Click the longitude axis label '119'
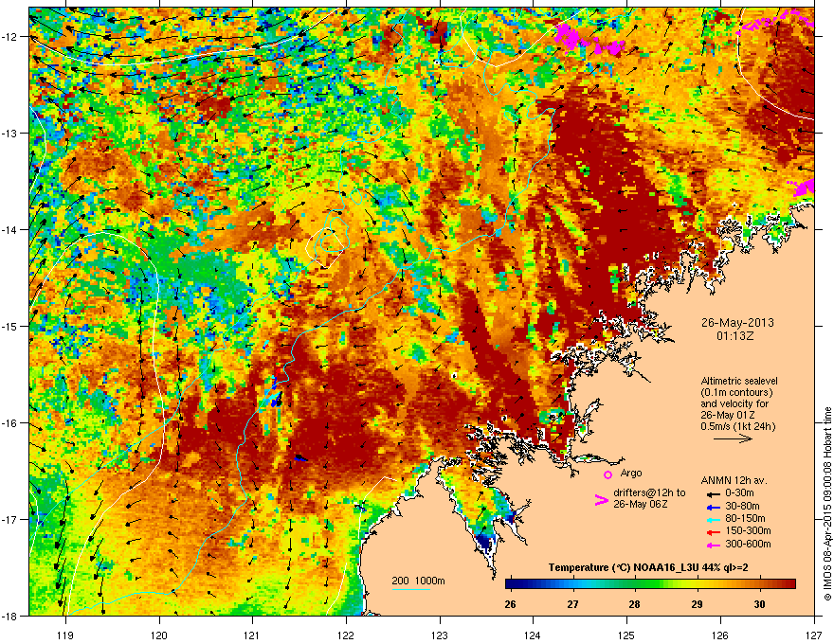Image resolution: width=834 pixels, height=644 pixels. point(65,635)
